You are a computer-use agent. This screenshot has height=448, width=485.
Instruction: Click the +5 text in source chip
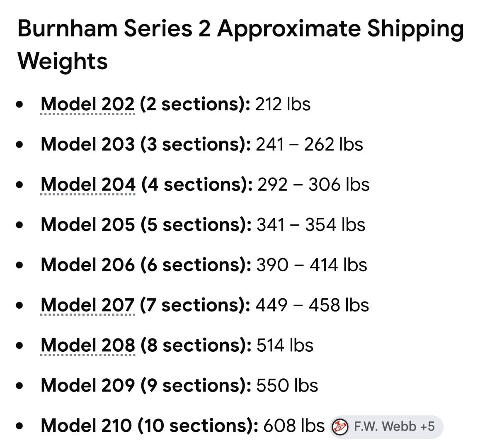pos(427,427)
